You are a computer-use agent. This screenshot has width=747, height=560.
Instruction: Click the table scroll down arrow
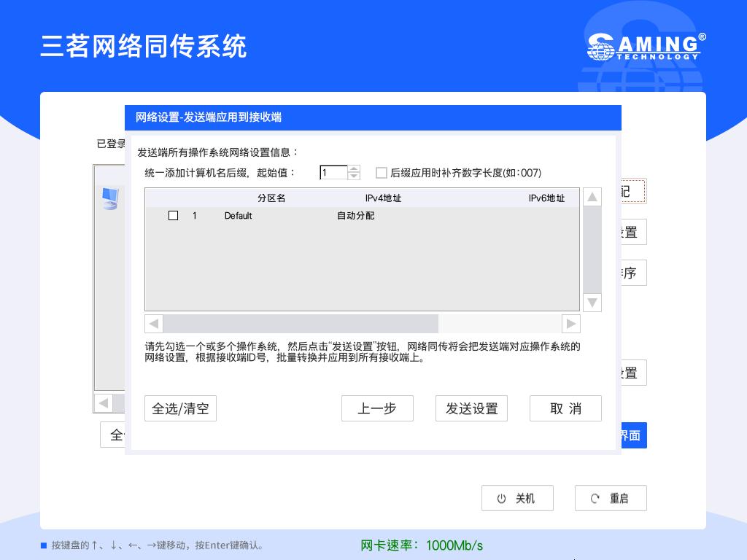[592, 303]
